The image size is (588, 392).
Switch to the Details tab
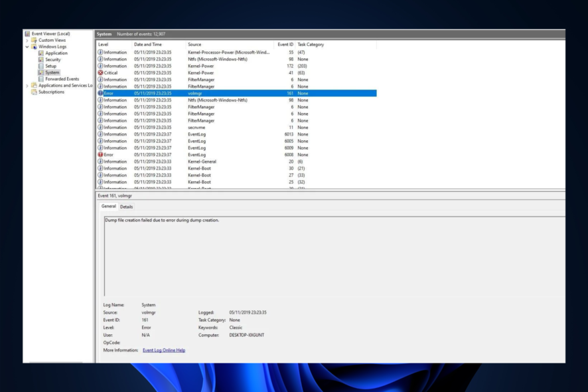tap(126, 207)
